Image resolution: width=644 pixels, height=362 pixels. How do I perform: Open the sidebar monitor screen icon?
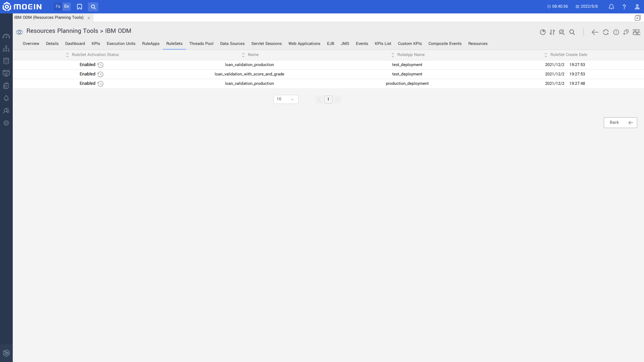click(x=6, y=73)
